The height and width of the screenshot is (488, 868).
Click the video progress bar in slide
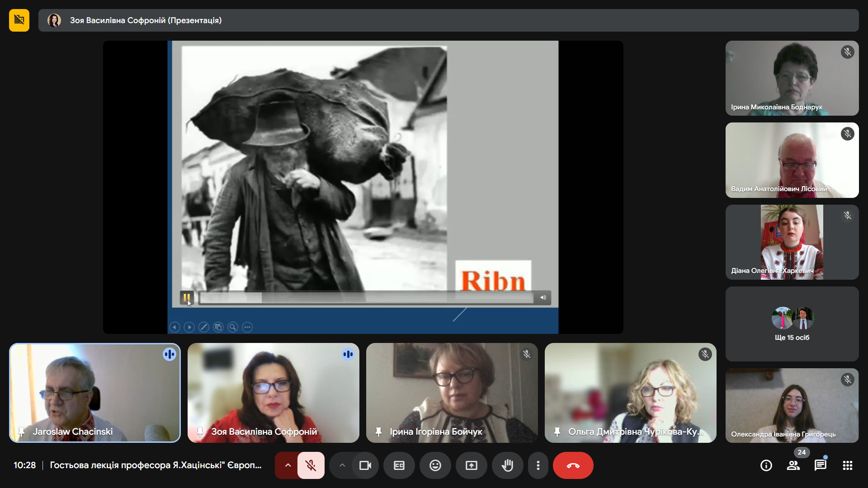pos(366,297)
